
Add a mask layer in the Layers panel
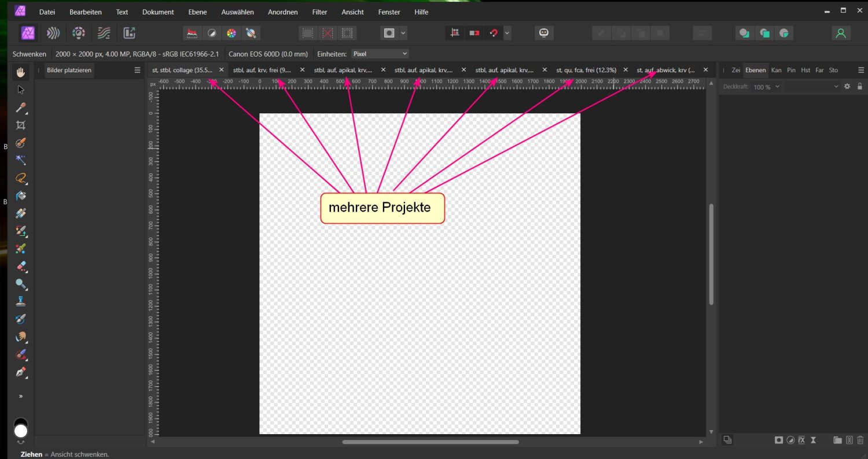click(778, 440)
